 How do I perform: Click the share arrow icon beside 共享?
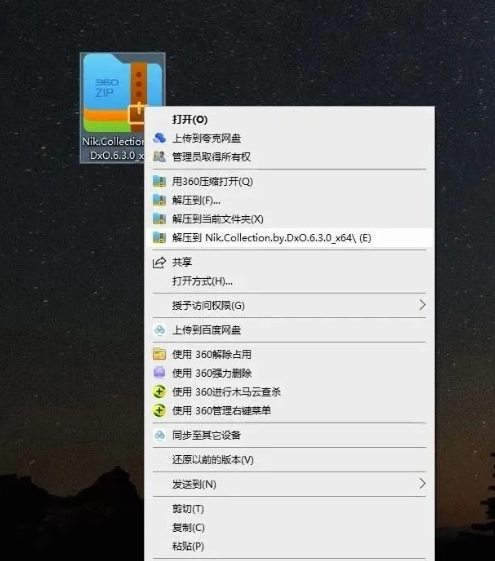(159, 262)
